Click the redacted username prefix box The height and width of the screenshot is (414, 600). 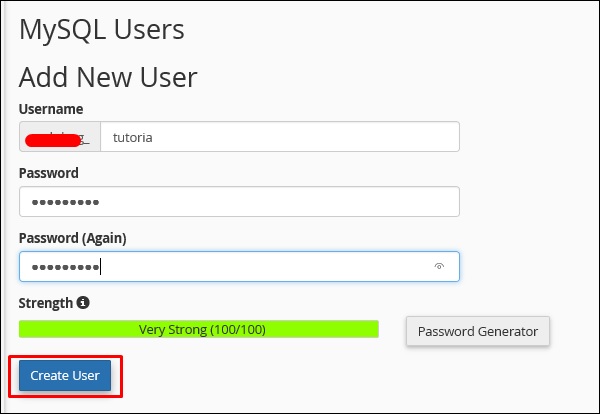click(60, 137)
